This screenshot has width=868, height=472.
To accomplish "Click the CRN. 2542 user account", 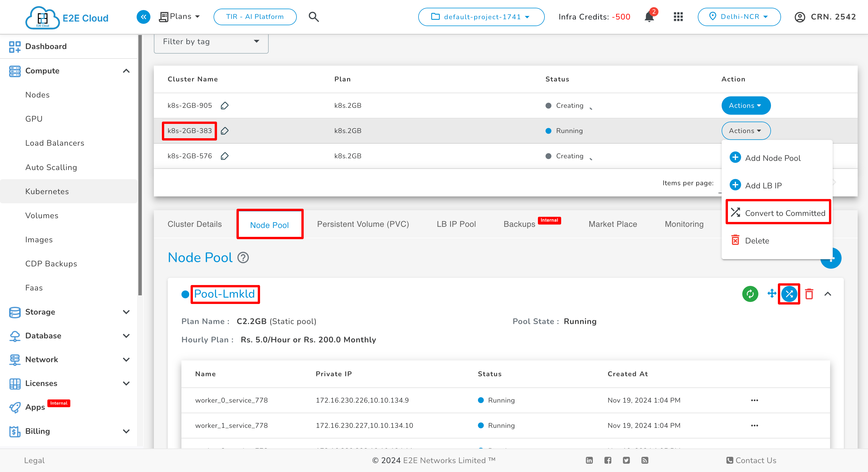I will pos(825,17).
